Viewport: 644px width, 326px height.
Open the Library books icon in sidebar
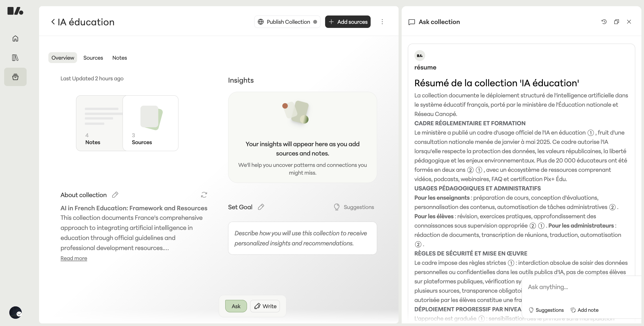[x=15, y=58]
